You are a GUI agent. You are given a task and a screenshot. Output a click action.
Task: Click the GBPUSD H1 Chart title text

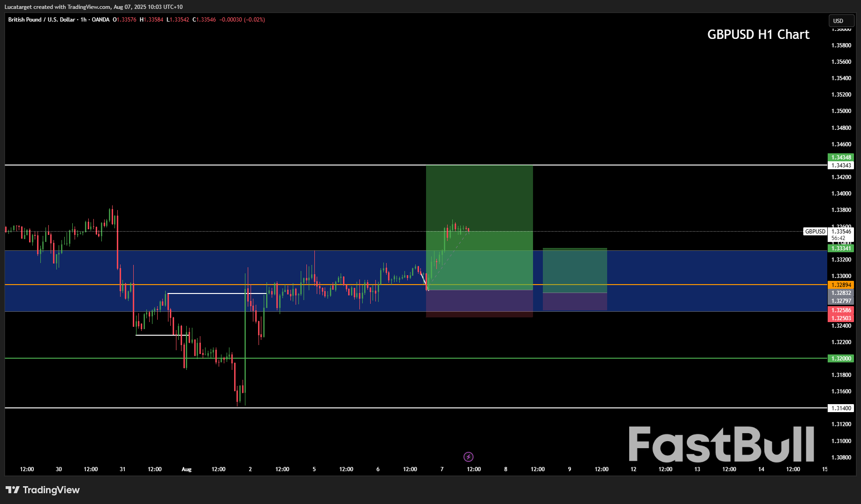pos(758,34)
